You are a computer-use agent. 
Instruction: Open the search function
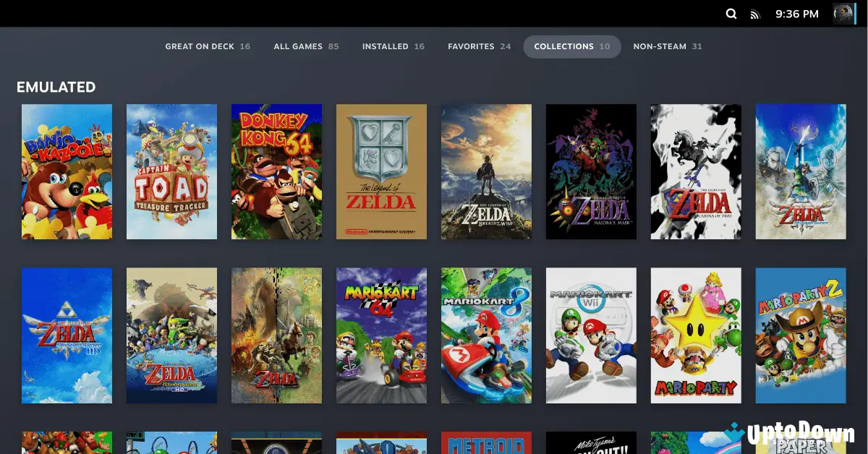(x=731, y=13)
